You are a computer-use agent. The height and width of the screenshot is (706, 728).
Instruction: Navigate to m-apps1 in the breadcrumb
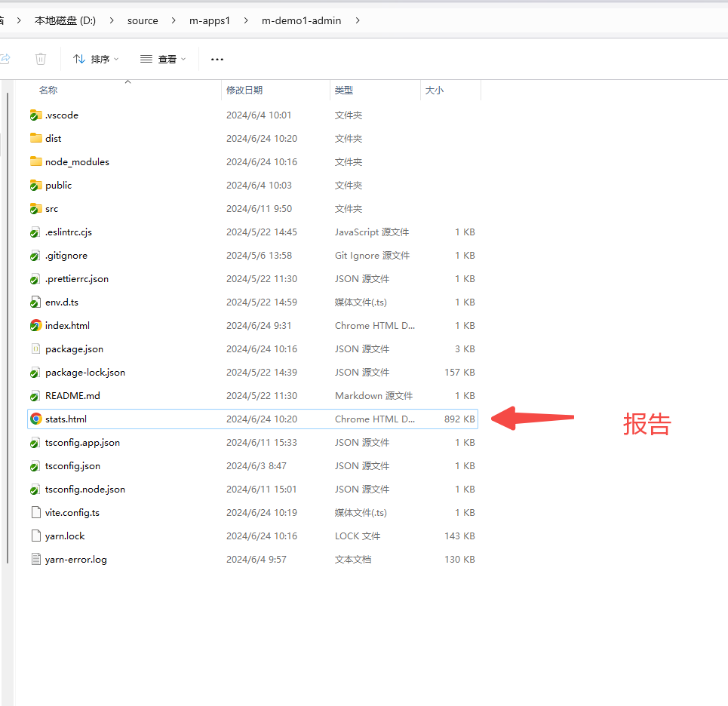210,20
